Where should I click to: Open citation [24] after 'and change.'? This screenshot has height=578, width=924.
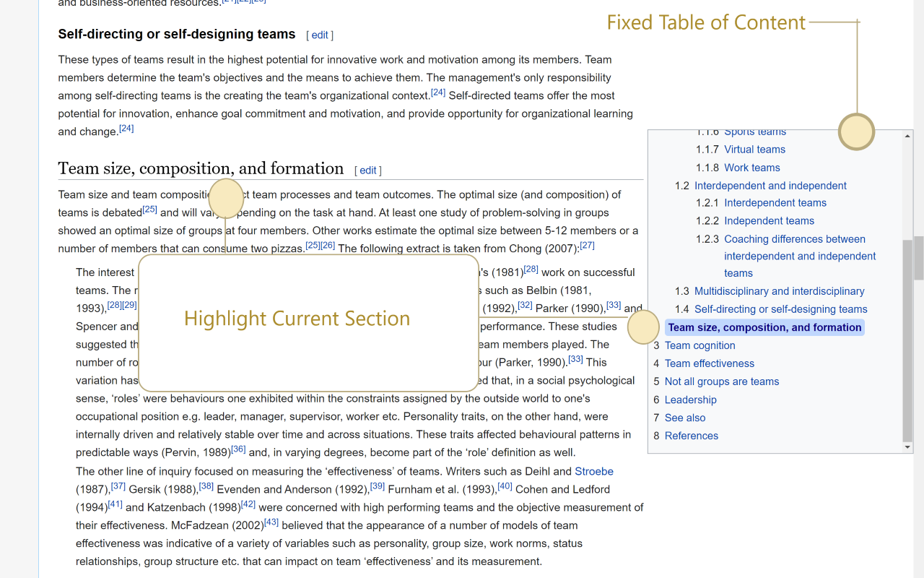126,129
